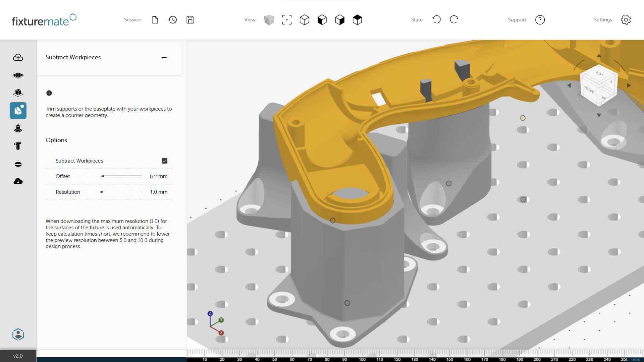Collapse Subtract Workpieces panel with back arrow

[x=164, y=58]
